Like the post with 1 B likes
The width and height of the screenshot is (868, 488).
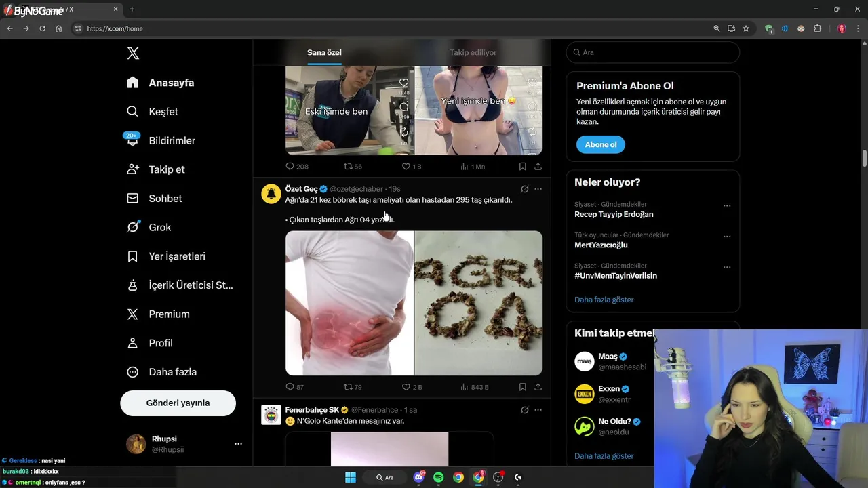coord(412,166)
